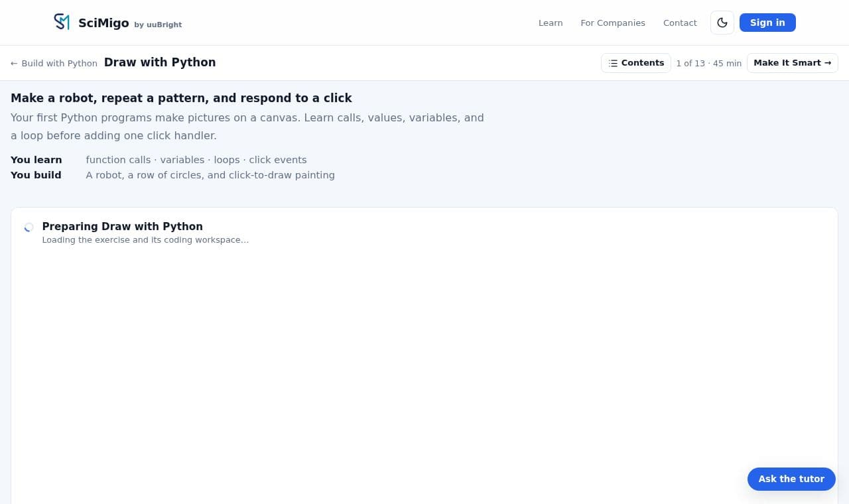Click the "You build" label

(36, 175)
